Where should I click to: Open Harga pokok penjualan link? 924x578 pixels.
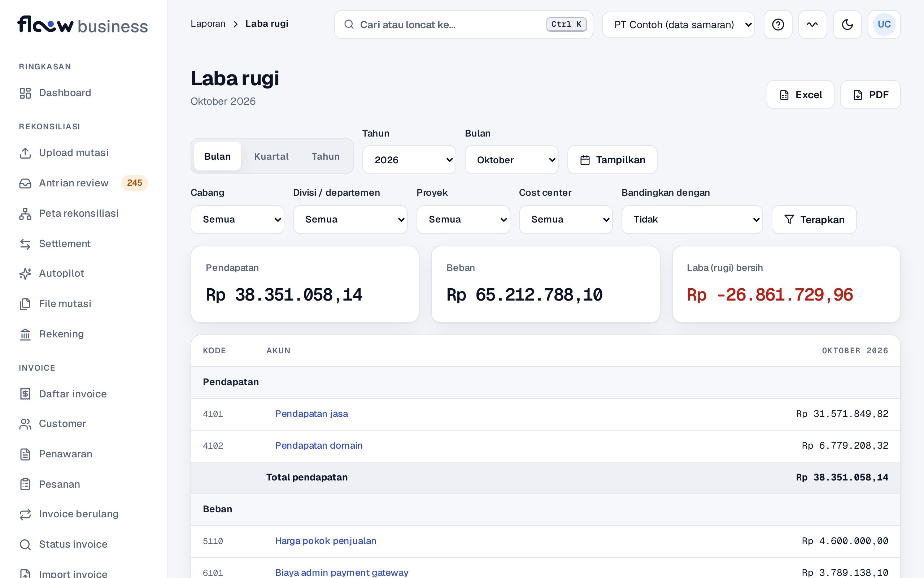(325, 541)
